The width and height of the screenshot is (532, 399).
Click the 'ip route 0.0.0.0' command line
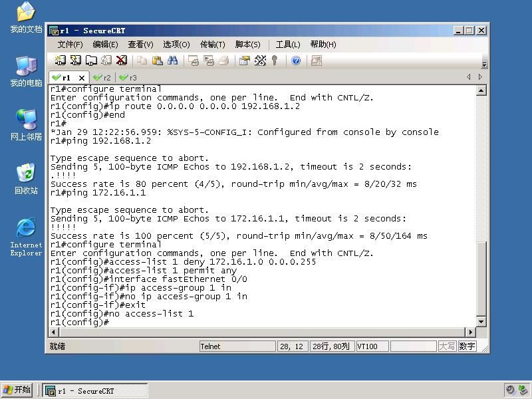coord(175,106)
